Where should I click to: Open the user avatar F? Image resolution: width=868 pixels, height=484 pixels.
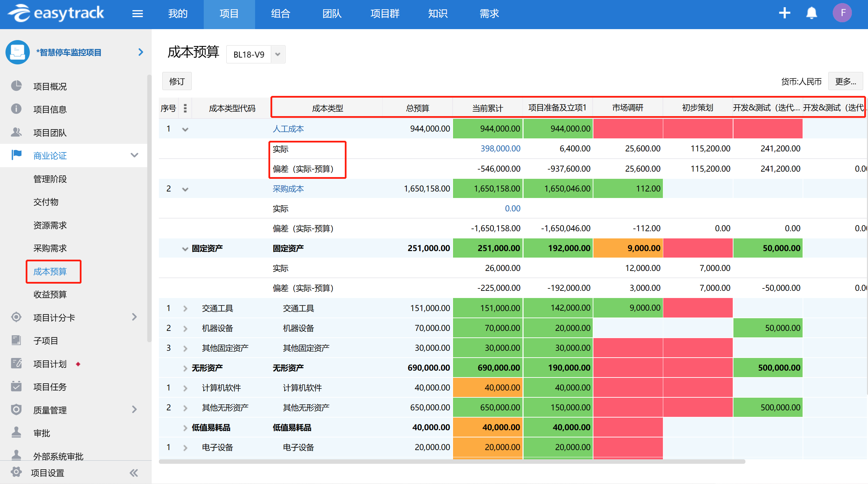(x=842, y=13)
